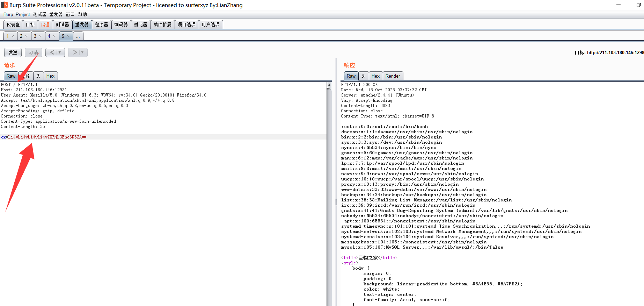The height and width of the screenshot is (306, 644).
Task: Switch to the 仪表盘 tab
Action: [x=13, y=24]
